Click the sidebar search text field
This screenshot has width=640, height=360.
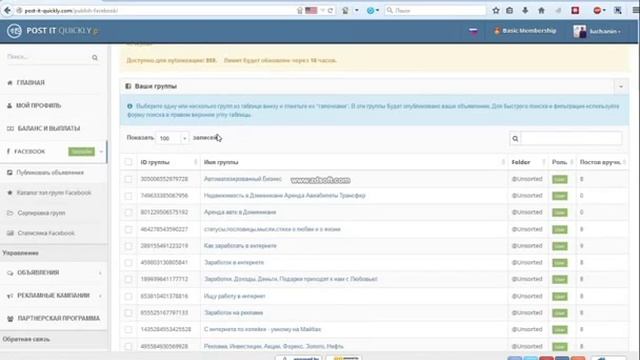[x=48, y=57]
